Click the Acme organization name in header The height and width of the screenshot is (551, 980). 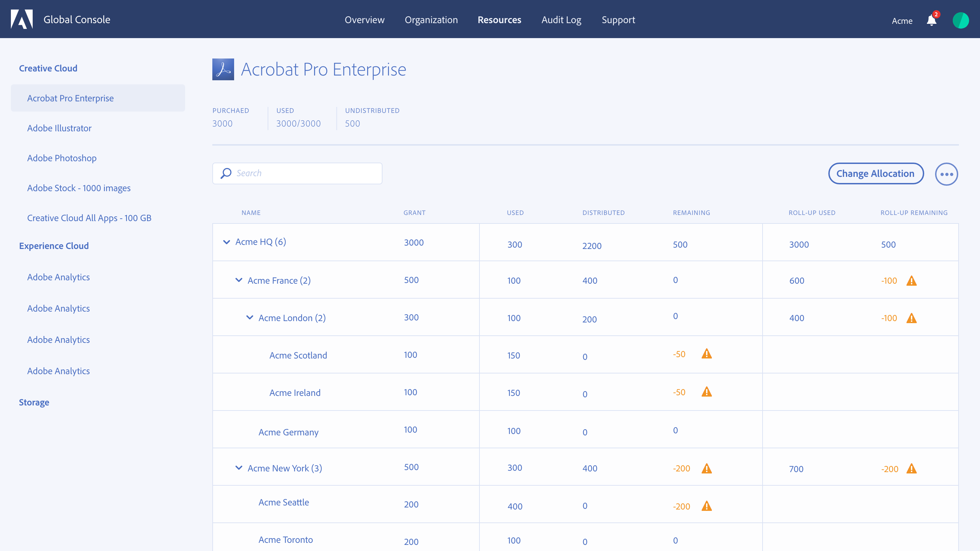coord(902,21)
